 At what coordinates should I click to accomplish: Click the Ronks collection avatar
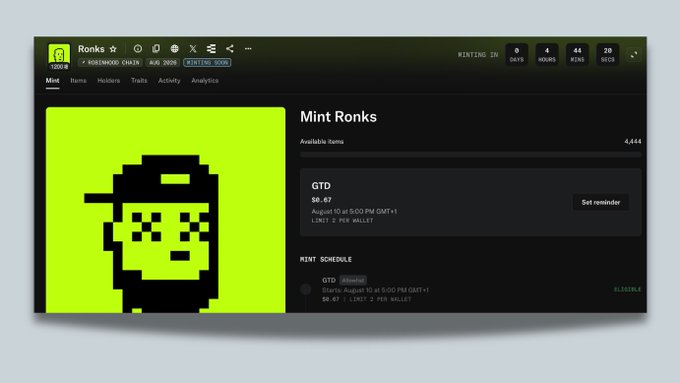pyautogui.click(x=59, y=56)
